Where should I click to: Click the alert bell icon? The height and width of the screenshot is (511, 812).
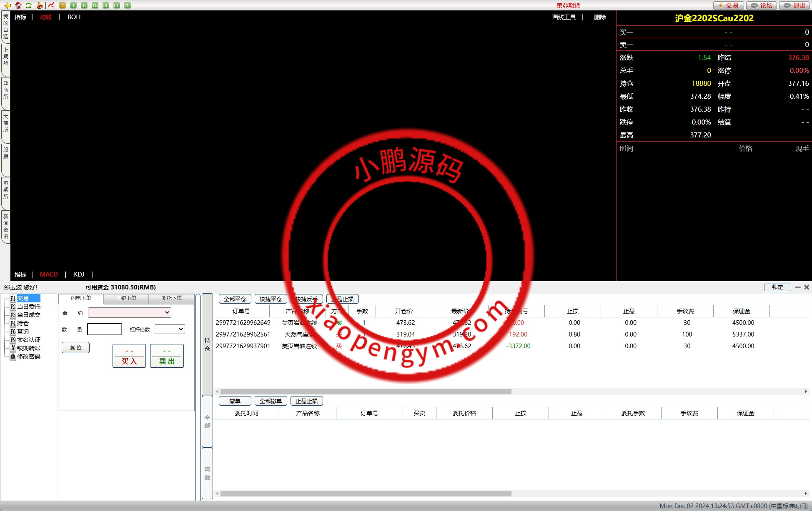coord(40,5)
